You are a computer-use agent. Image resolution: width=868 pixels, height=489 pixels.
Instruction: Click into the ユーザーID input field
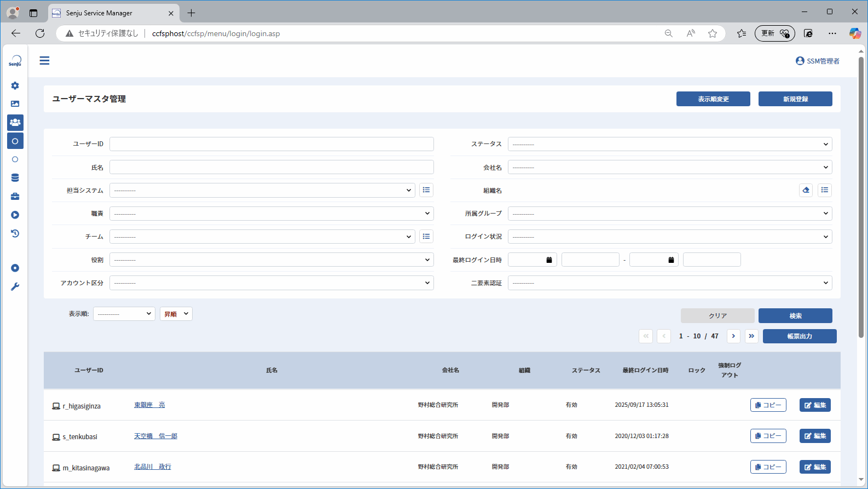point(271,144)
